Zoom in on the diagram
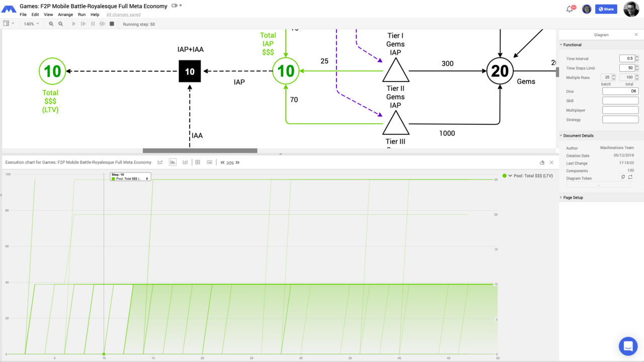 click(51, 24)
